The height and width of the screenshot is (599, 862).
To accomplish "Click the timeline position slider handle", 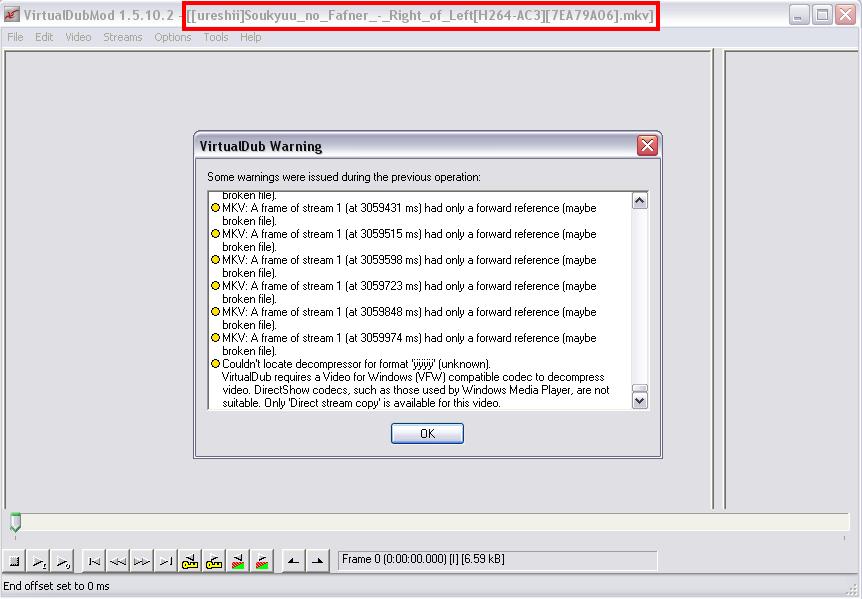I will (x=15, y=522).
